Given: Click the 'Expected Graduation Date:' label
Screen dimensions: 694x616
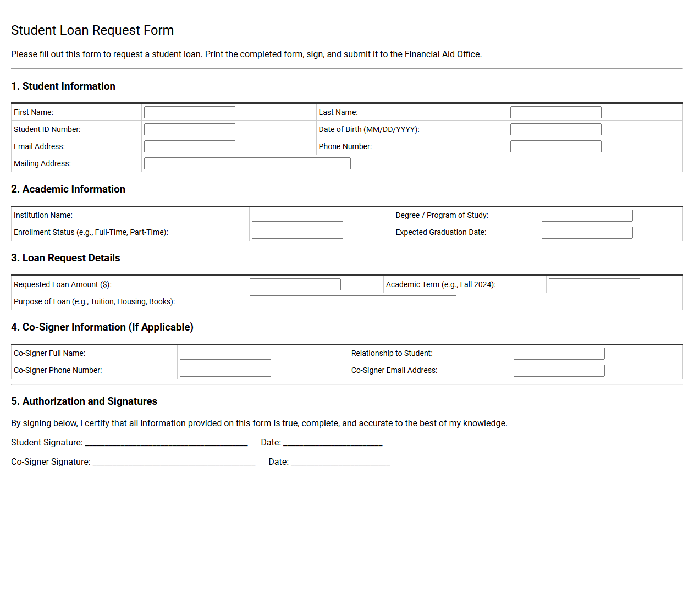Looking at the screenshot, I should point(441,232).
